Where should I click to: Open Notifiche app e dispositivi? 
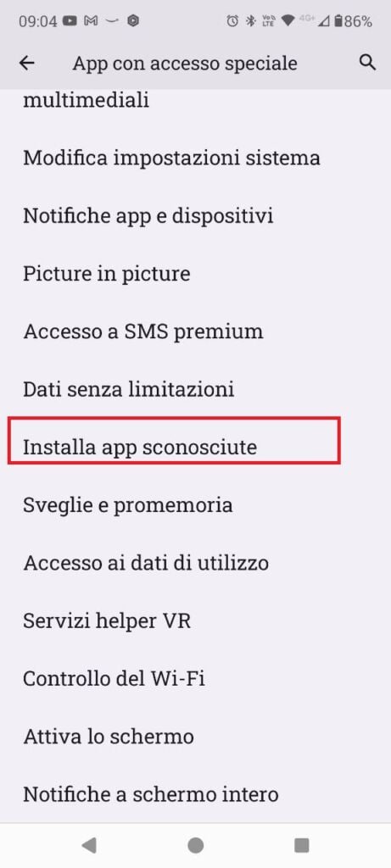pyautogui.click(x=195, y=216)
